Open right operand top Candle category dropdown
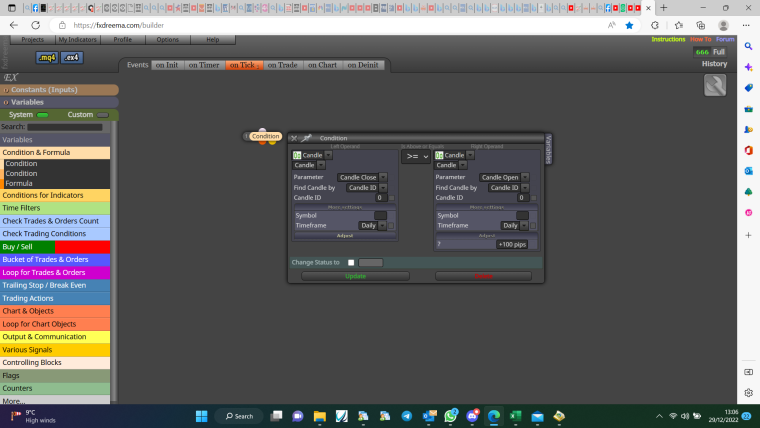The image size is (760, 428). click(454, 155)
